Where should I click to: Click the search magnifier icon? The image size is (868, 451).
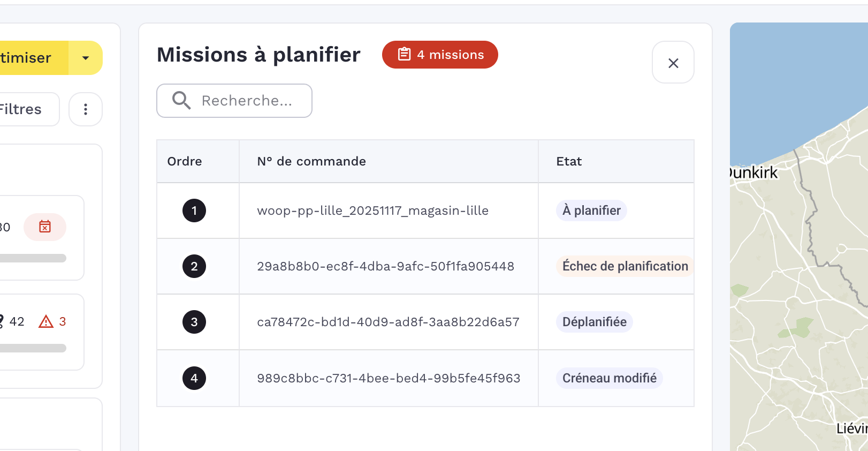click(181, 101)
